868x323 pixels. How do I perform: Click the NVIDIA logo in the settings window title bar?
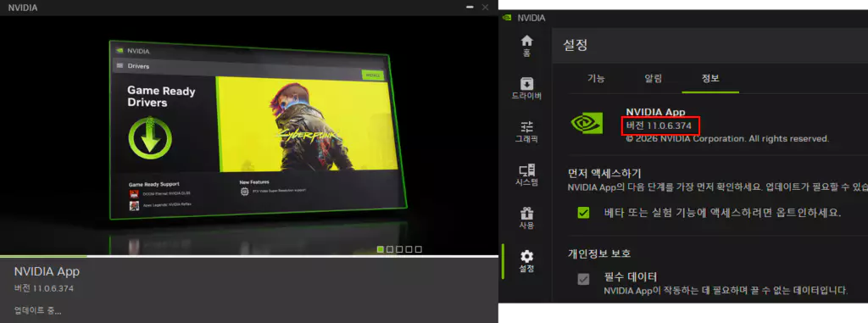[507, 17]
